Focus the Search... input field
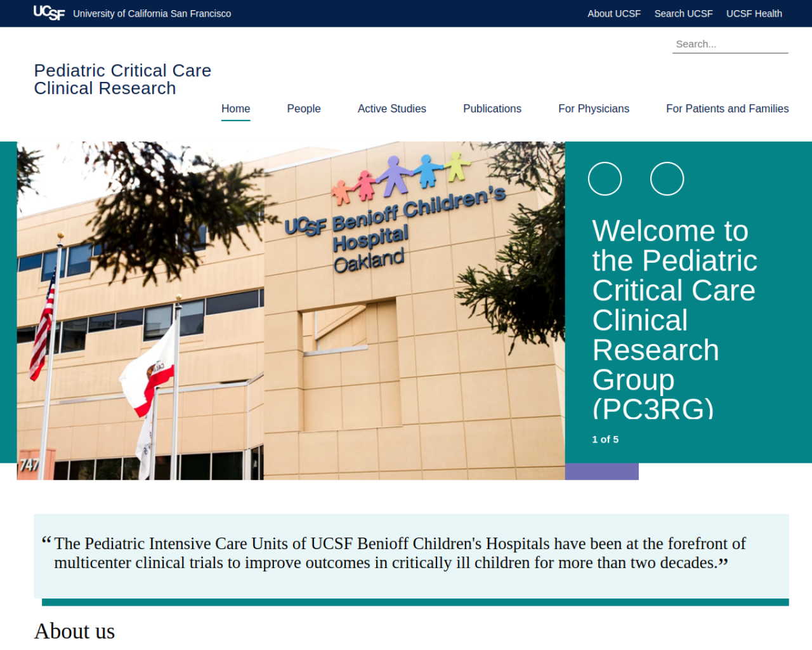This screenshot has width=812, height=650. pos(730,44)
